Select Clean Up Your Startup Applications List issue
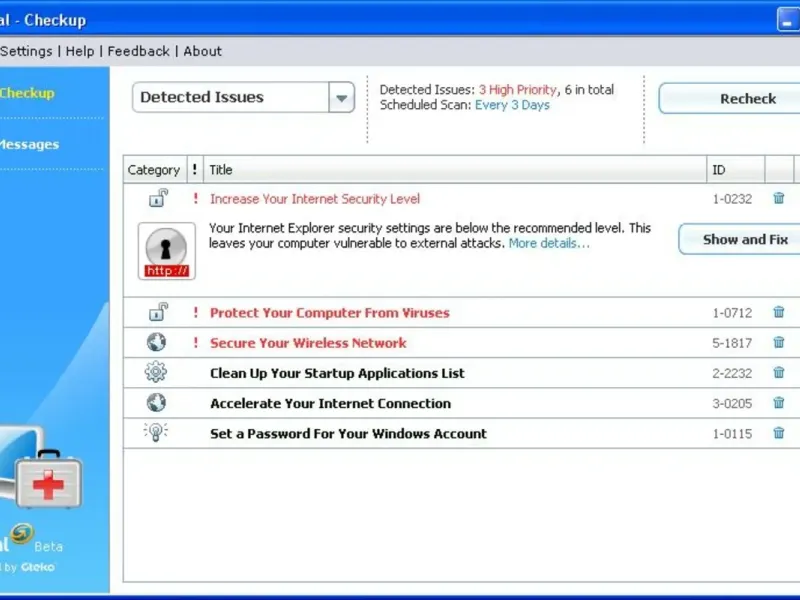 click(337, 373)
